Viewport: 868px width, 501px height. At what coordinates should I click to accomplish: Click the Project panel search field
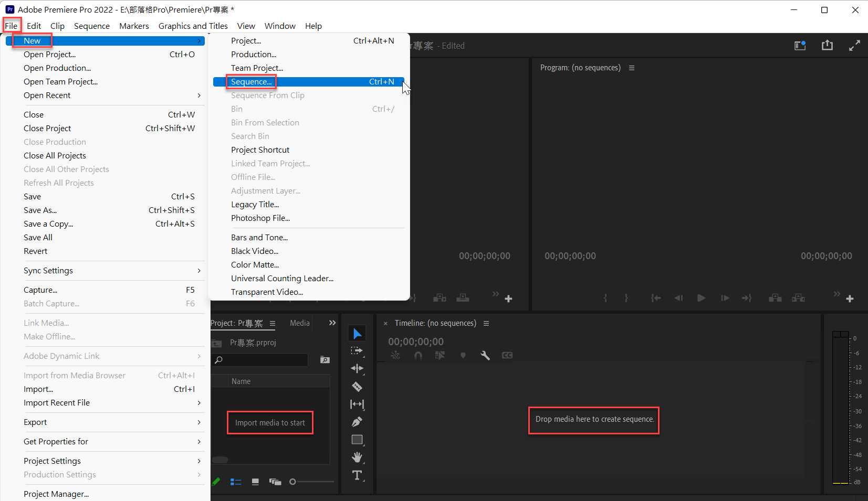260,360
